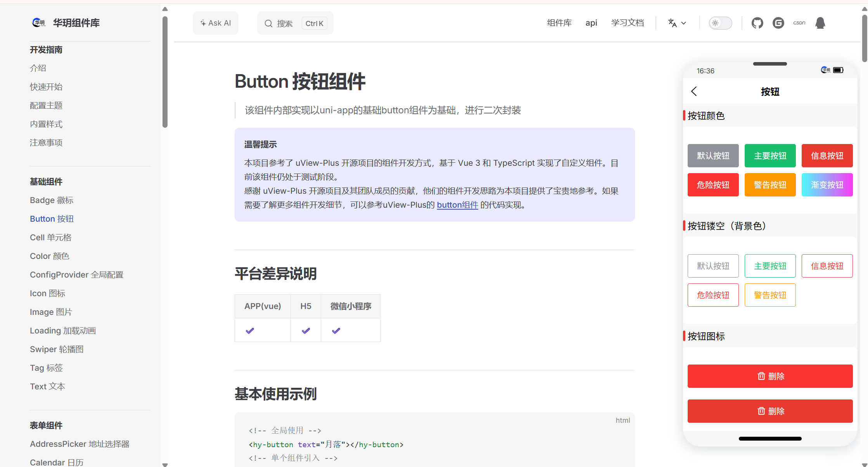The height and width of the screenshot is (467, 868).
Task: Open Calendar 日历 sidebar item
Action: 57,462
